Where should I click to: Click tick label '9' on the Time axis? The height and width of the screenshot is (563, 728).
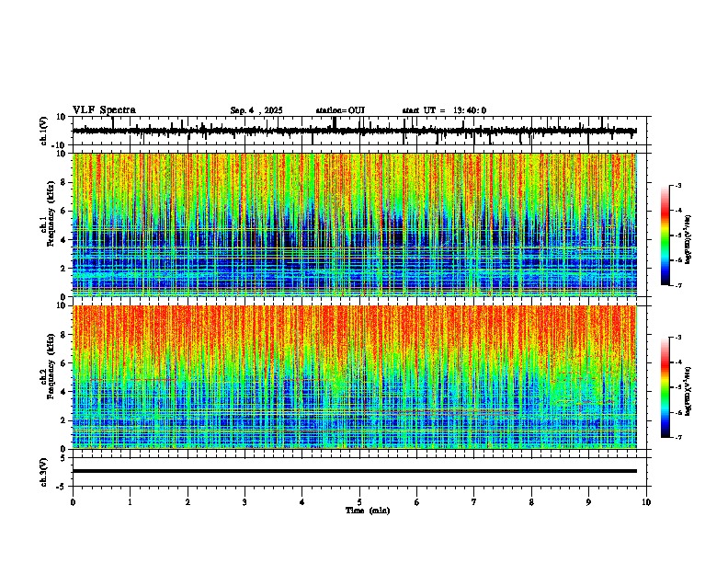click(588, 502)
